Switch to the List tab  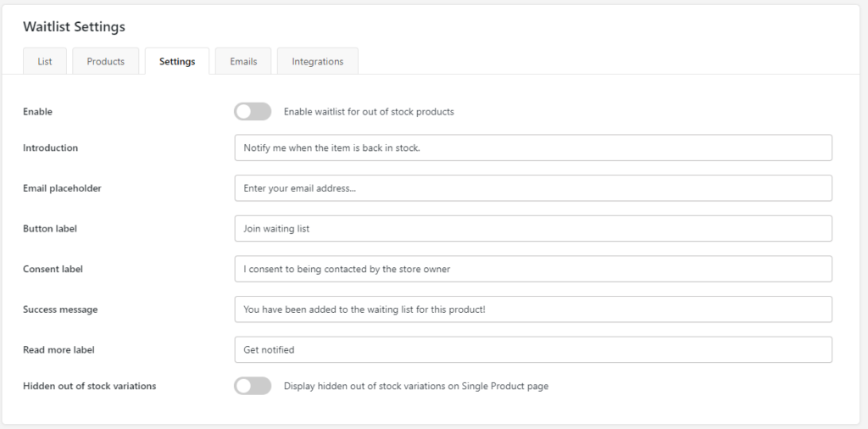pos(45,61)
